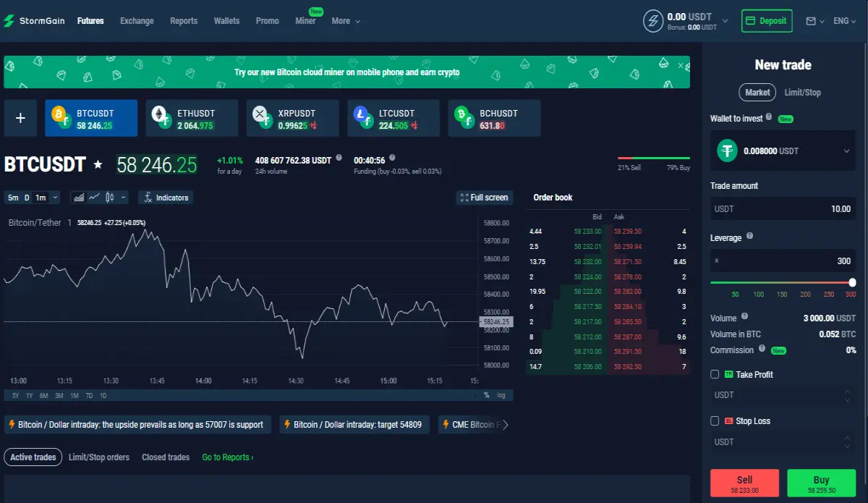The width and height of the screenshot is (868, 503).
Task: Toggle the Take Profit checkbox
Action: (715, 374)
